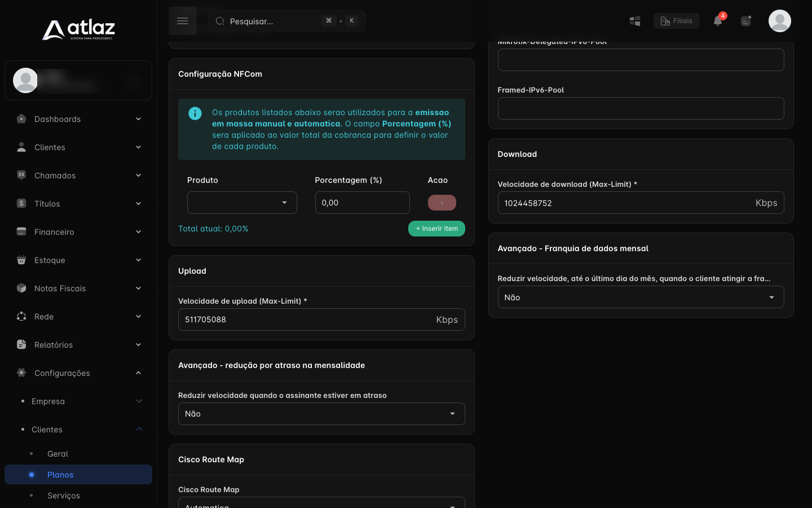
Task: Click the Notas Fiscais box icon
Action: point(21,288)
